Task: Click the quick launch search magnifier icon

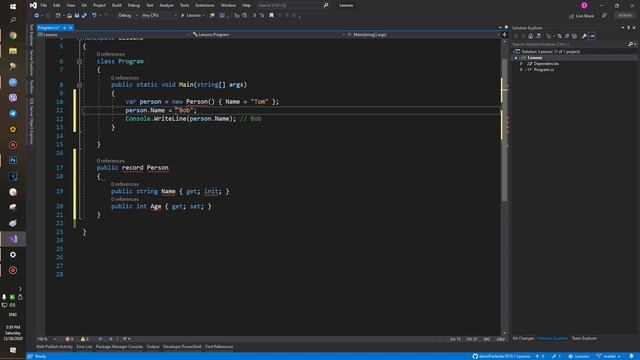Action: [326, 5]
